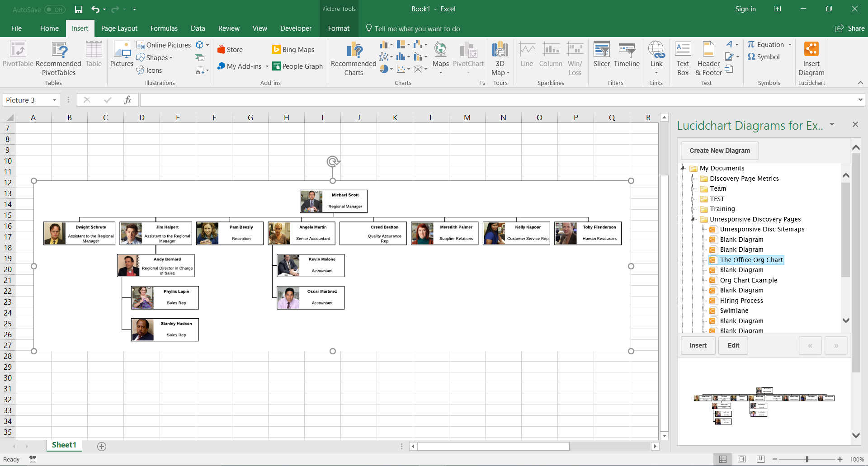The image size is (868, 466).
Task: Open the Picture Tools Format tab
Action: (x=339, y=28)
